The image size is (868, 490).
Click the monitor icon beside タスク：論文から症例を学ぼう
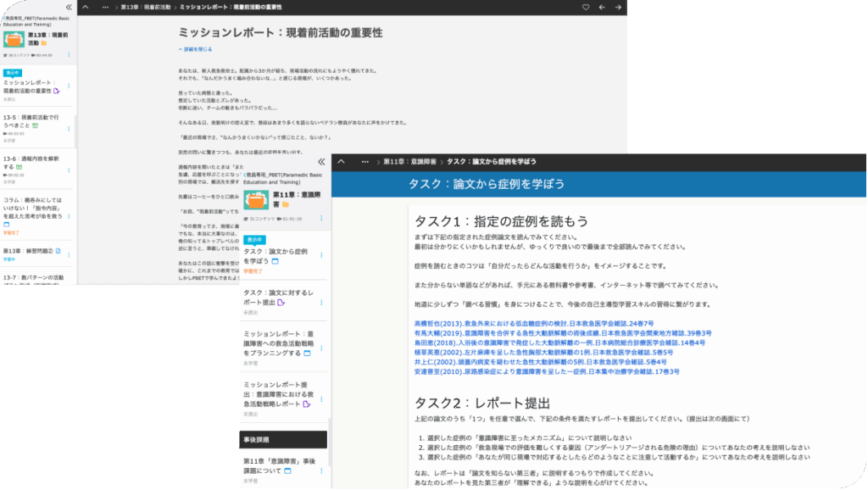(x=275, y=263)
